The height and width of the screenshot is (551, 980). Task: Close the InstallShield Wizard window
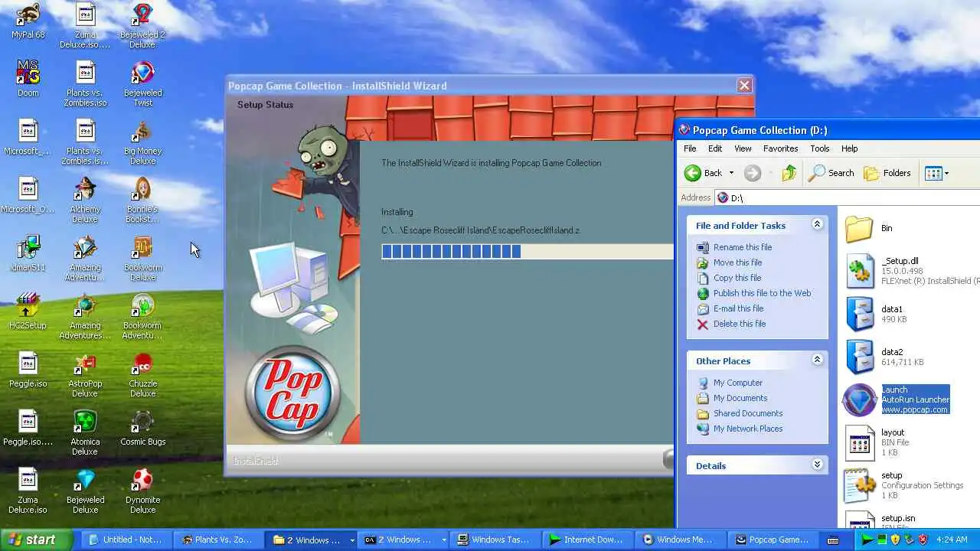[x=744, y=86]
